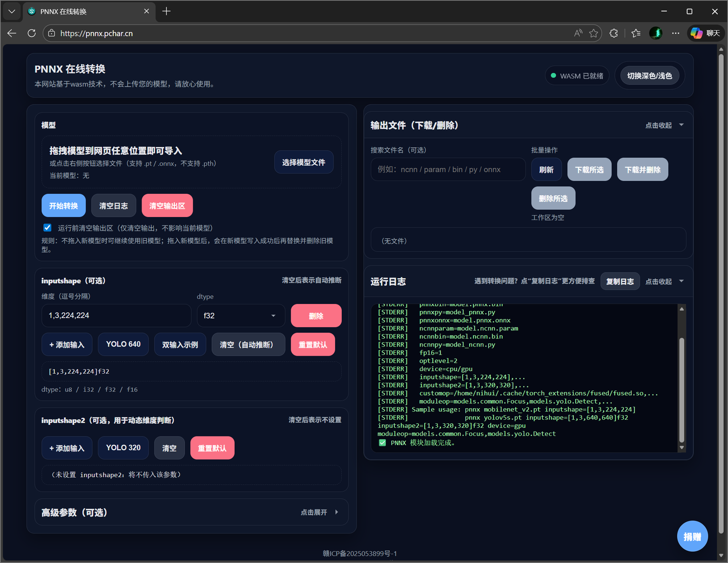Open the 捐赠 donate floating button
Screen dimensions: 728x563
(693, 536)
